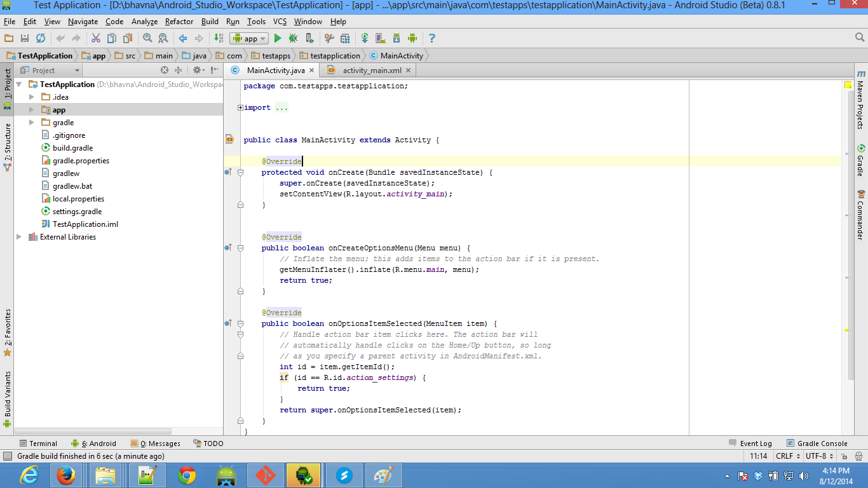Open the Project panel gear settings dropdown

199,71
